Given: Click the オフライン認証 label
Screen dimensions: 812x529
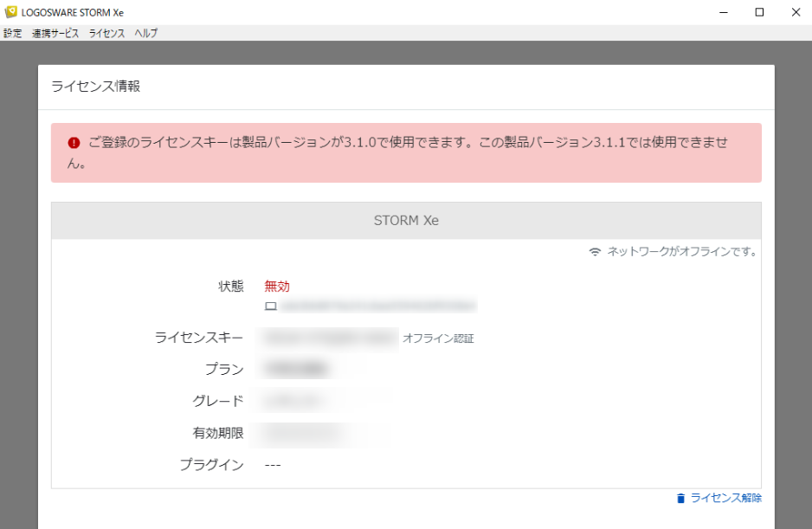Looking at the screenshot, I should [x=438, y=339].
